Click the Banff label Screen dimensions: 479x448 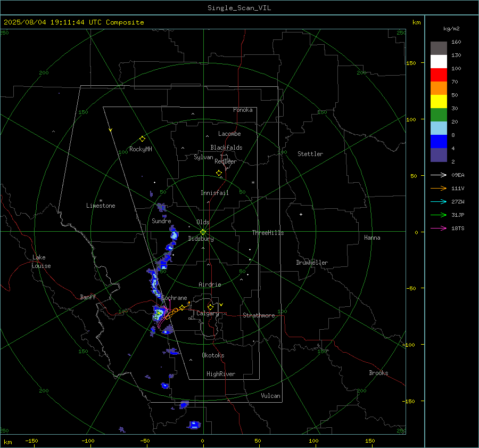[88, 297]
